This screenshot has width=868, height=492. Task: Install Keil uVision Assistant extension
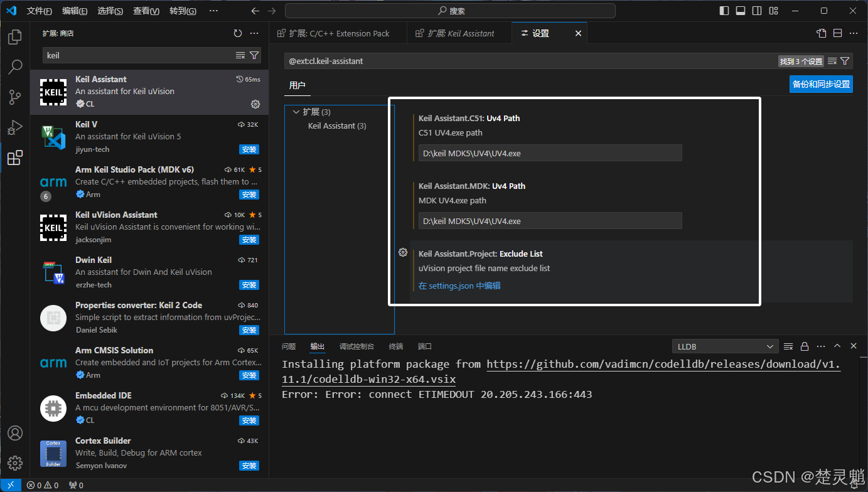point(249,240)
